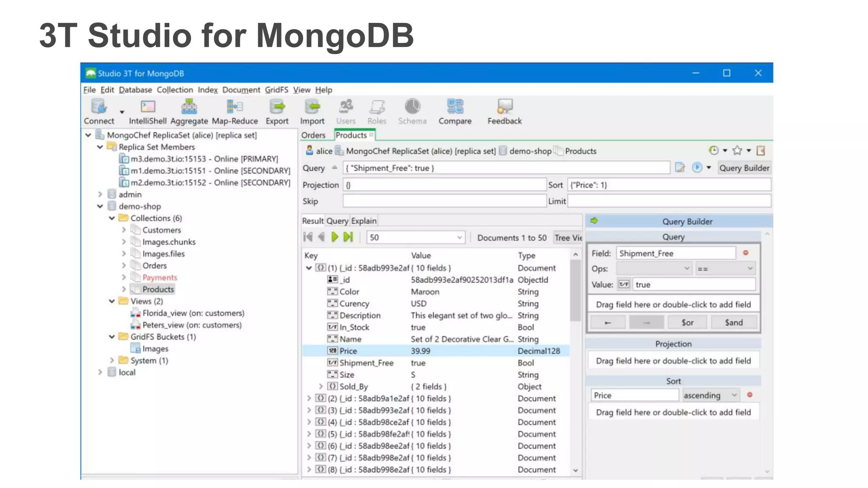The height and width of the screenshot is (488, 868).
Task: Expand the local database node
Action: point(100,372)
